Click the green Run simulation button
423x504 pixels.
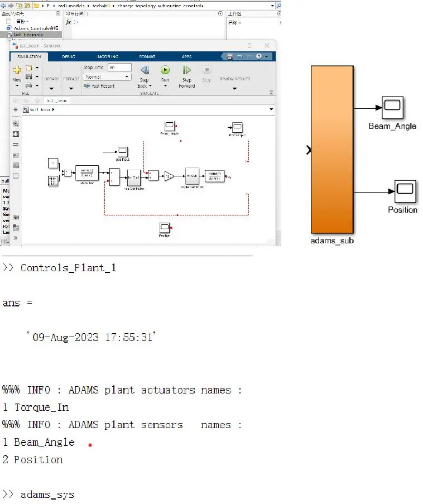click(165, 70)
